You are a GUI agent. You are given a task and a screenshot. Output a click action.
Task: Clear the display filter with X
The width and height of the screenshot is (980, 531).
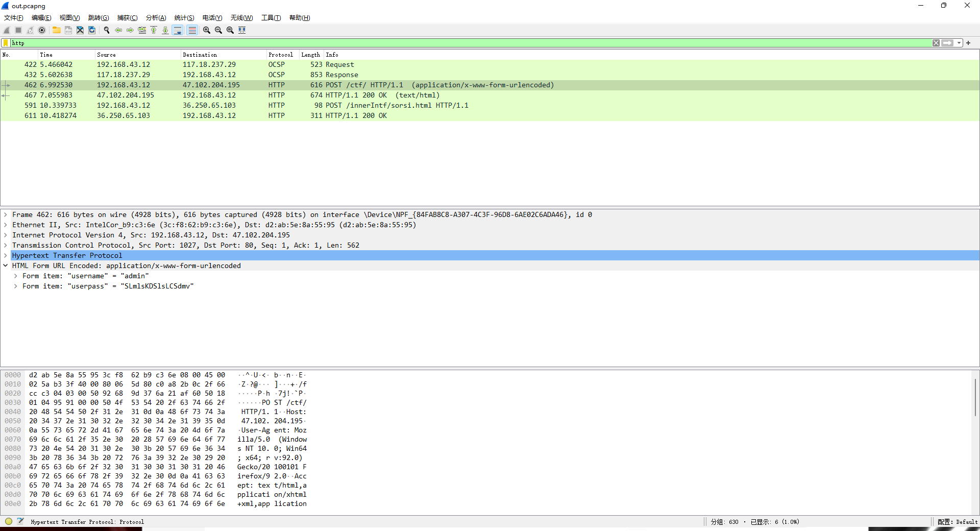click(x=936, y=43)
